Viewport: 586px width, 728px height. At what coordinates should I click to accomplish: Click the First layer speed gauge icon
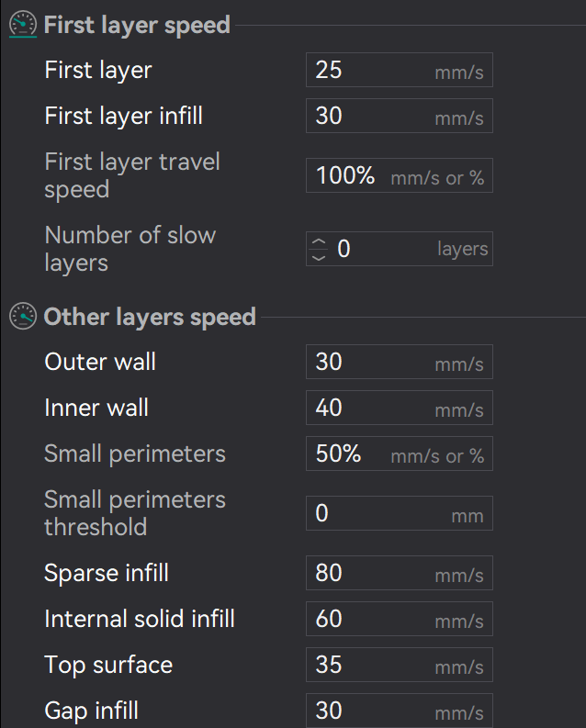[22, 25]
